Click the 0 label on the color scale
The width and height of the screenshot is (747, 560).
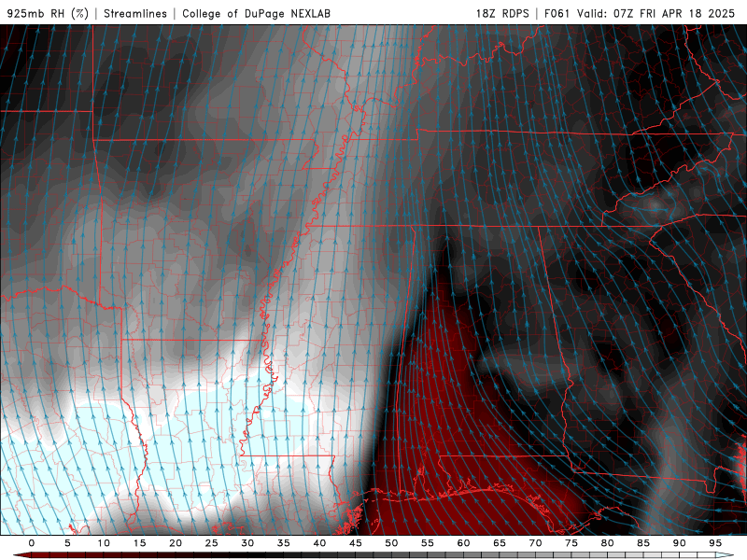coord(32,543)
